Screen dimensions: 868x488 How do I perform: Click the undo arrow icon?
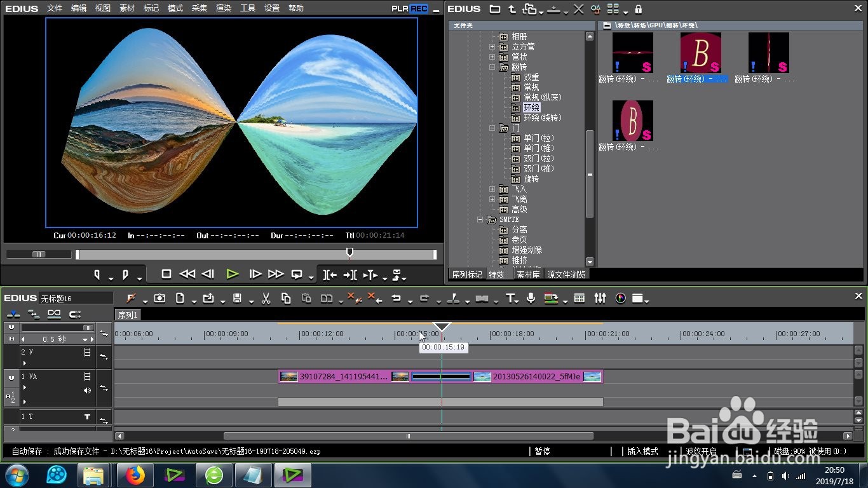click(396, 298)
